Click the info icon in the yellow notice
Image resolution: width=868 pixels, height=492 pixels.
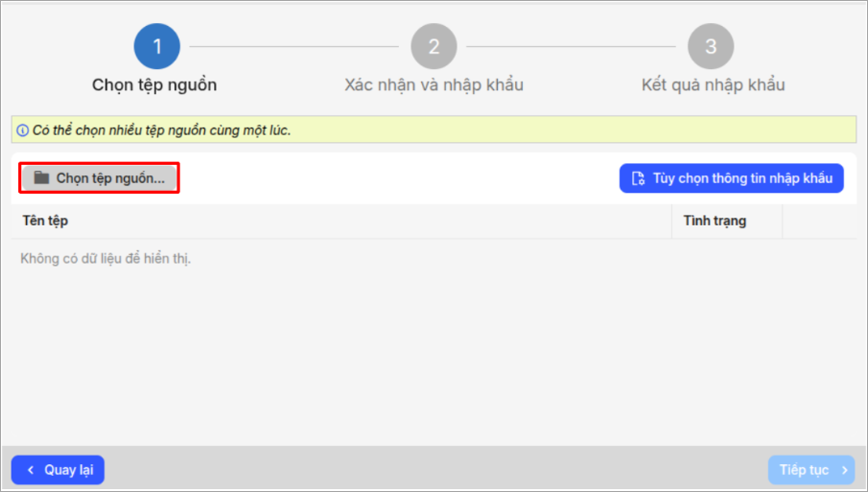[22, 130]
